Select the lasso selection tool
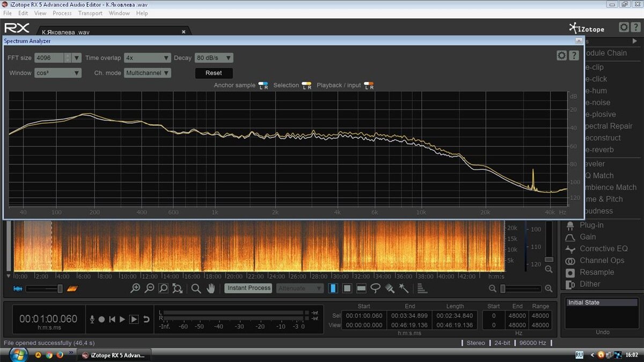The height and width of the screenshot is (362, 644). tap(376, 288)
